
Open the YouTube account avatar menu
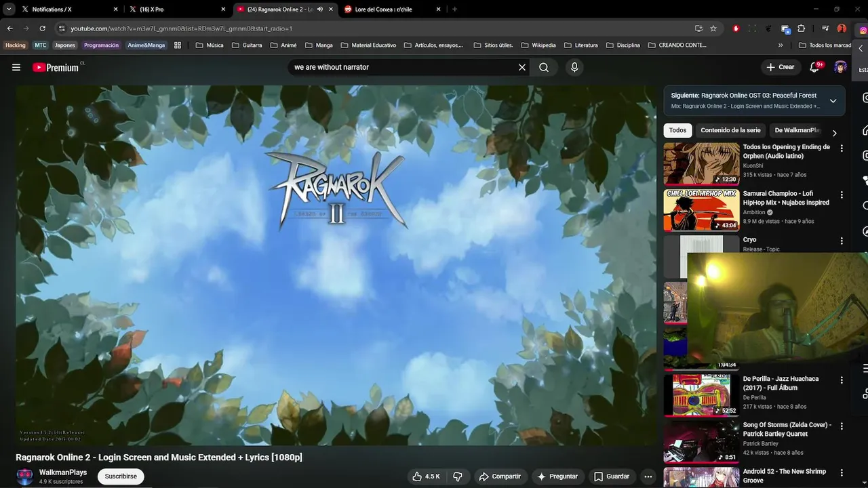coord(840,67)
